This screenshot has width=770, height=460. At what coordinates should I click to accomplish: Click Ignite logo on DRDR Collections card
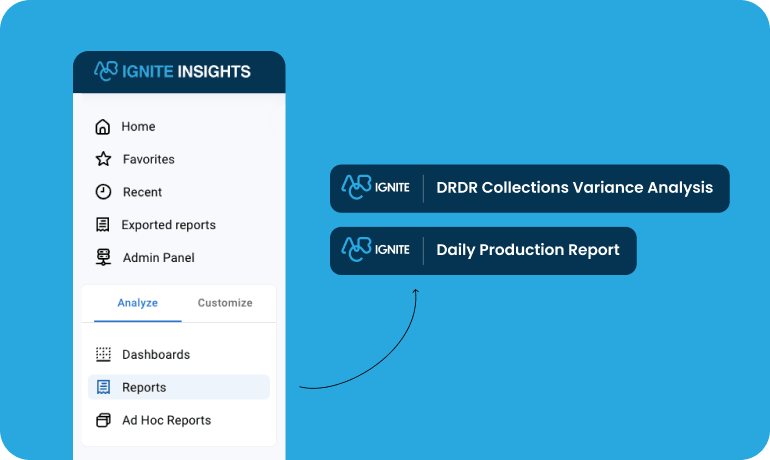pos(375,188)
